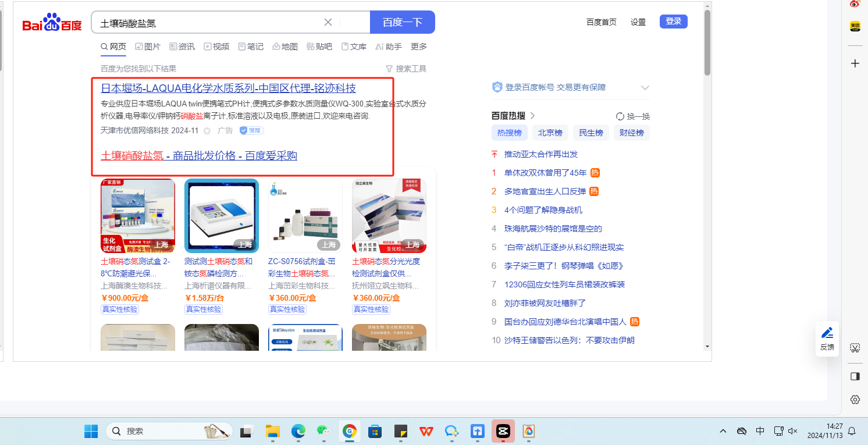The width and height of the screenshot is (868, 445).
Task: Expand the 百度热搜 title arrow
Action: (532, 116)
